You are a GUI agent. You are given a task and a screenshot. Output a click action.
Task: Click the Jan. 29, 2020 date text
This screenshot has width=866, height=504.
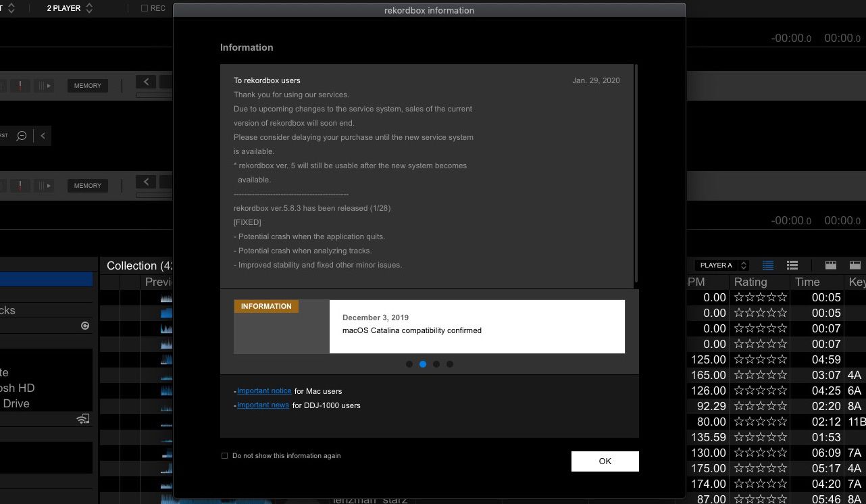(x=596, y=80)
